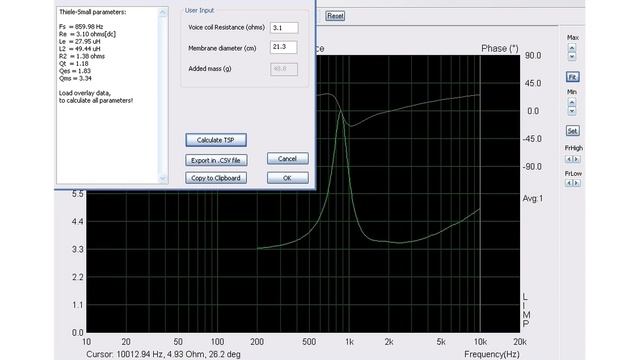This screenshot has width=640, height=360.
Task: Confirm the dialog with OK
Action: (x=288, y=178)
